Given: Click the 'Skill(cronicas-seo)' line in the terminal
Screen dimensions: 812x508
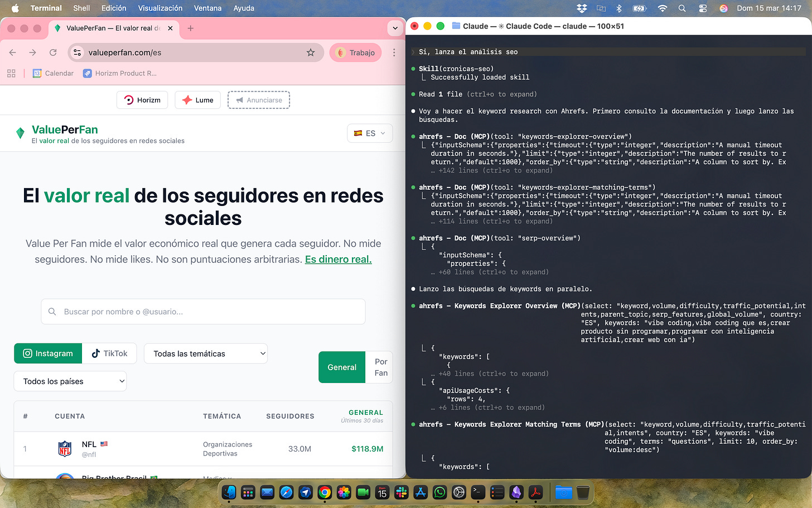Looking at the screenshot, I should point(456,69).
